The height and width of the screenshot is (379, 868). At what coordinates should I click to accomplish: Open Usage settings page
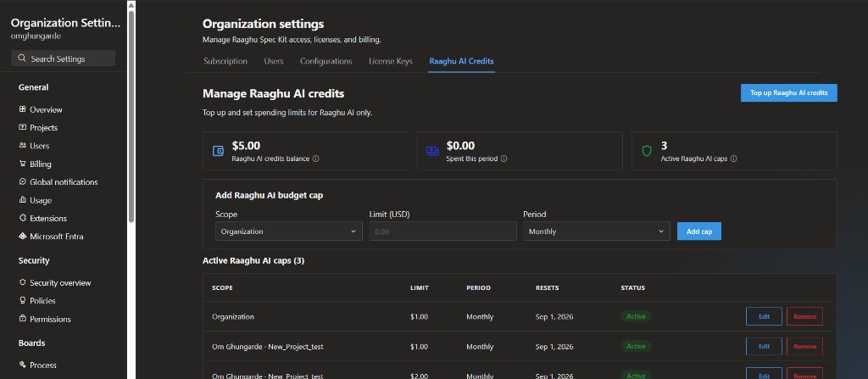pos(41,200)
